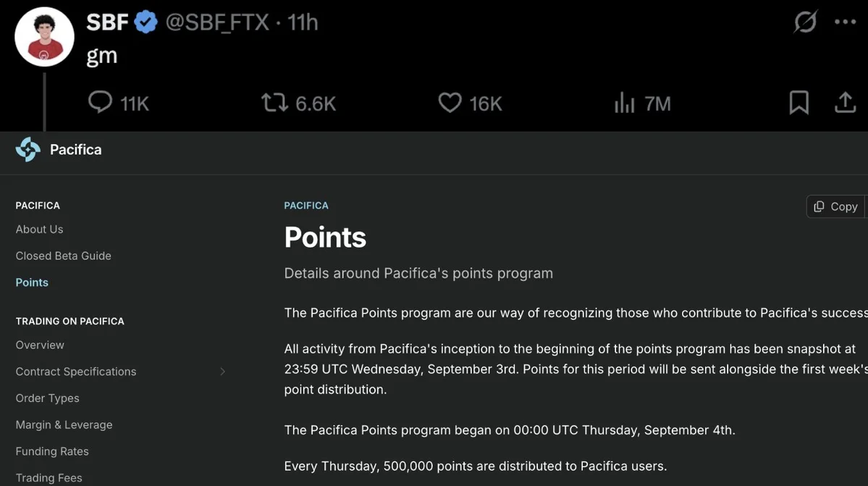Open the Margin & Leverage page
The image size is (868, 486).
click(64, 424)
